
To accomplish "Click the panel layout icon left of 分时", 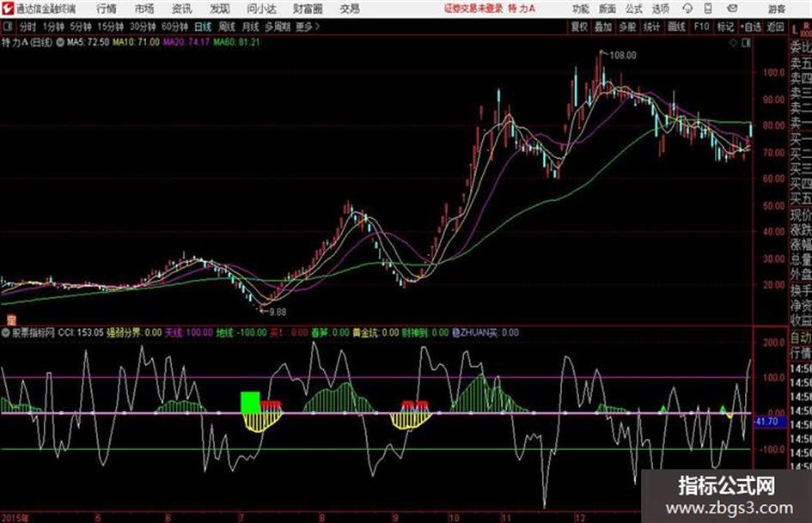I will point(7,27).
